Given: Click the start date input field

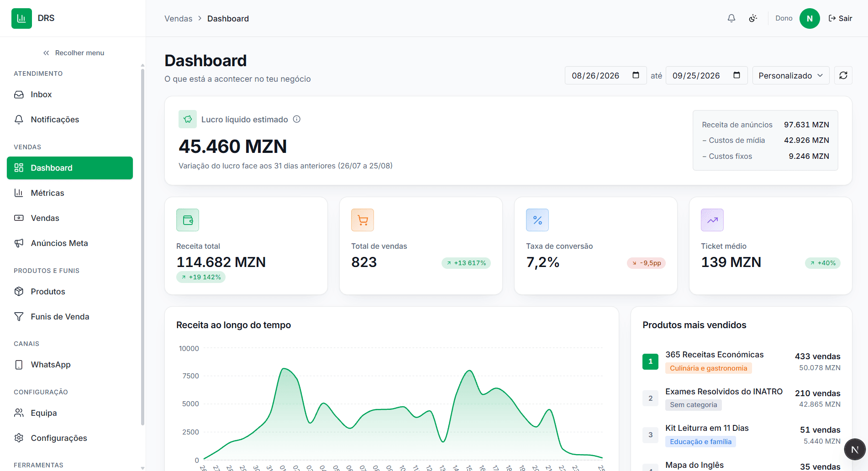Looking at the screenshot, I should [605, 75].
